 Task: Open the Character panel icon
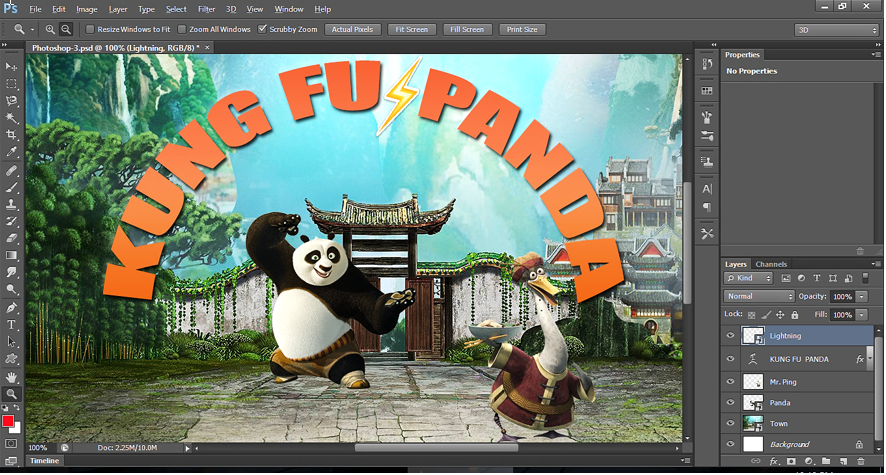707,189
